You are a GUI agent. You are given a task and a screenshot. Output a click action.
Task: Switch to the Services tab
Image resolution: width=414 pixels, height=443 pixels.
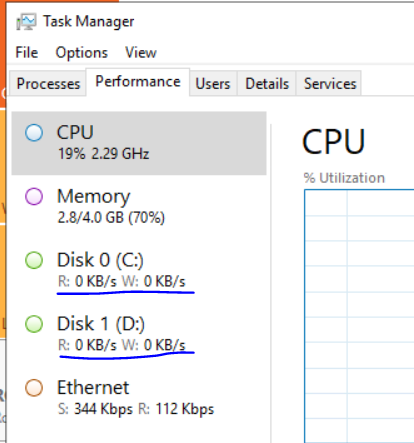[x=330, y=83]
